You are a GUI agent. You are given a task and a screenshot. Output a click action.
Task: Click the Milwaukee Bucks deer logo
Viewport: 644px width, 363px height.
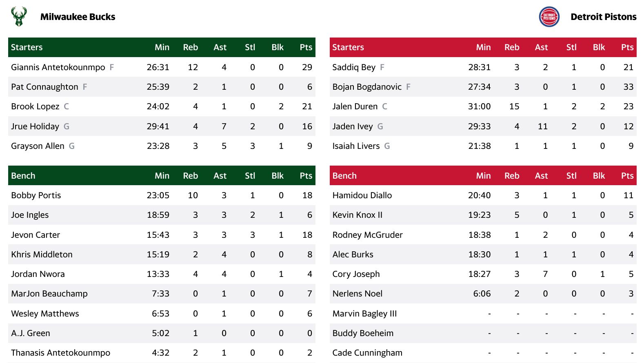tap(19, 17)
